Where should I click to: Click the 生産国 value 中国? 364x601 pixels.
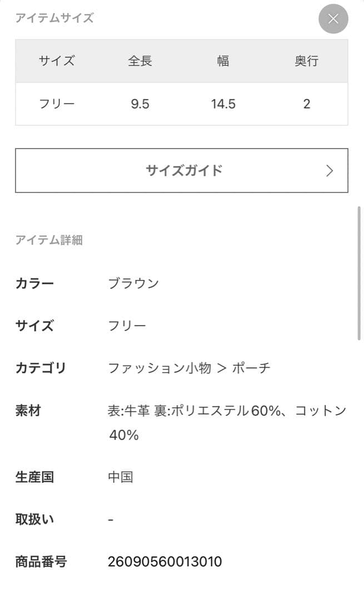point(121,476)
